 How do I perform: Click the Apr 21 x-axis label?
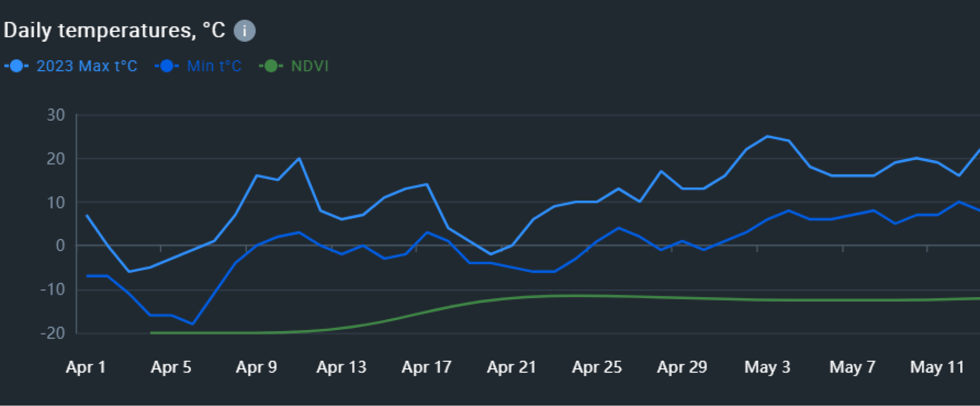[511, 367]
